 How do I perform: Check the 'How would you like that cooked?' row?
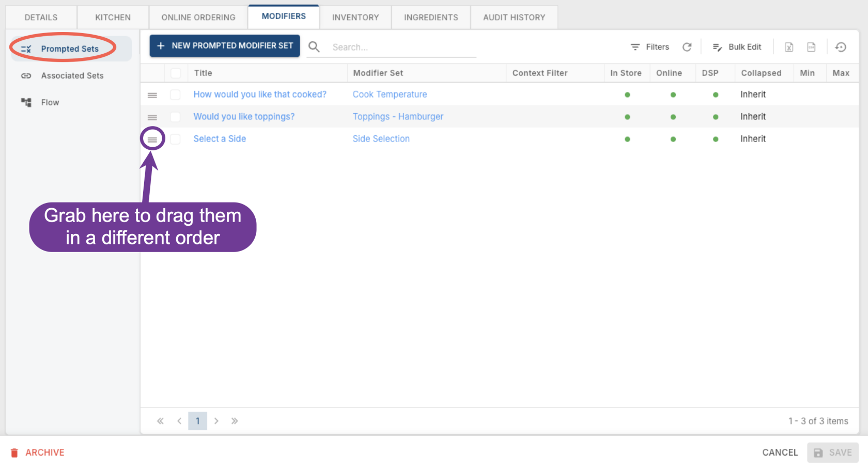point(175,95)
